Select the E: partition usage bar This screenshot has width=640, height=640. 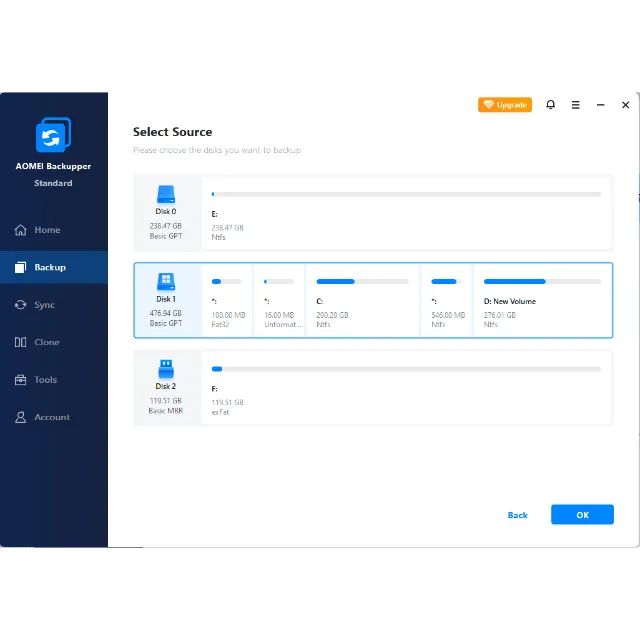pyautogui.click(x=406, y=194)
